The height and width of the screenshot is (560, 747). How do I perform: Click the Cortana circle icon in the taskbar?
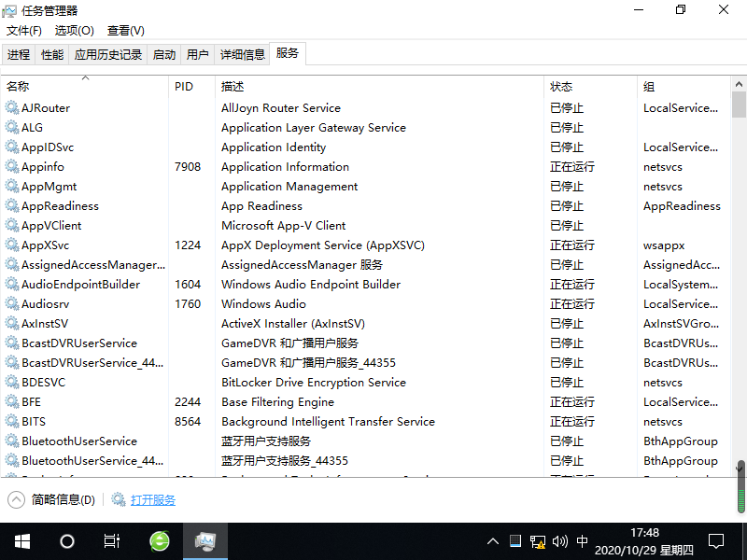(x=66, y=540)
